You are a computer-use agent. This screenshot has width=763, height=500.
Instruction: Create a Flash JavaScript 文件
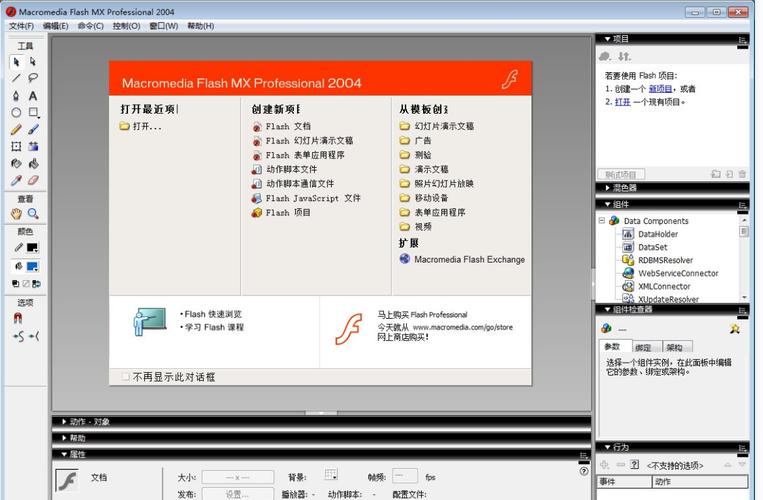click(306, 198)
